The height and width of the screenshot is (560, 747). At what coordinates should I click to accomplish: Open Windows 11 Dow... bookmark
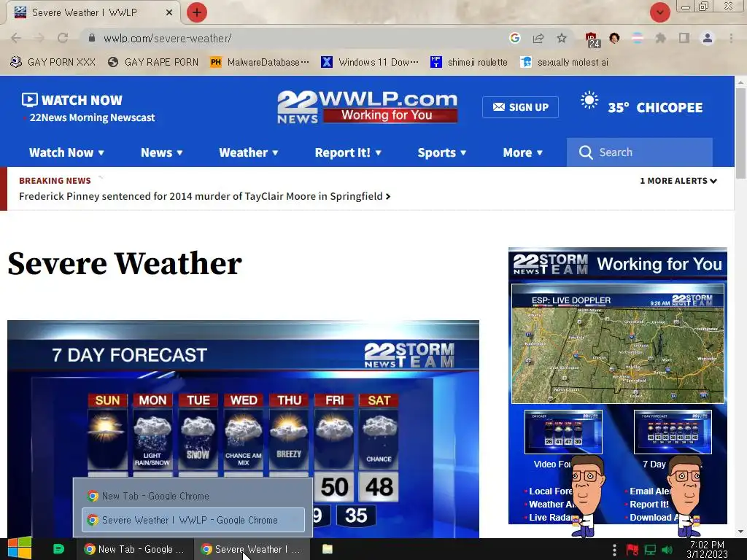(370, 62)
